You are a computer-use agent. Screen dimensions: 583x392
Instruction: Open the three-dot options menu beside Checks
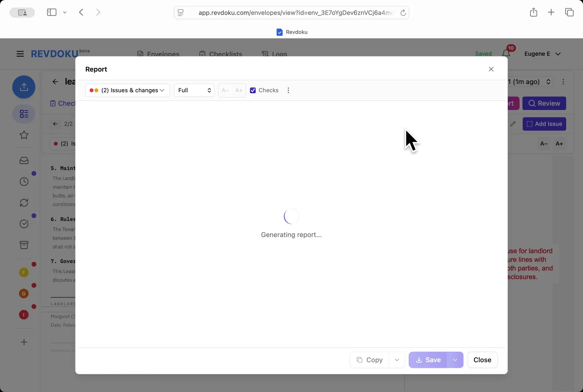pyautogui.click(x=288, y=90)
